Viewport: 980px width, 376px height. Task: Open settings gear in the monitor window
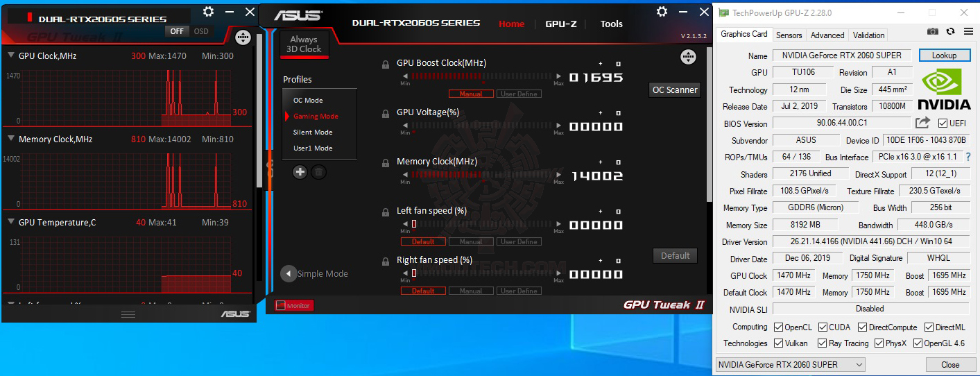tap(209, 12)
